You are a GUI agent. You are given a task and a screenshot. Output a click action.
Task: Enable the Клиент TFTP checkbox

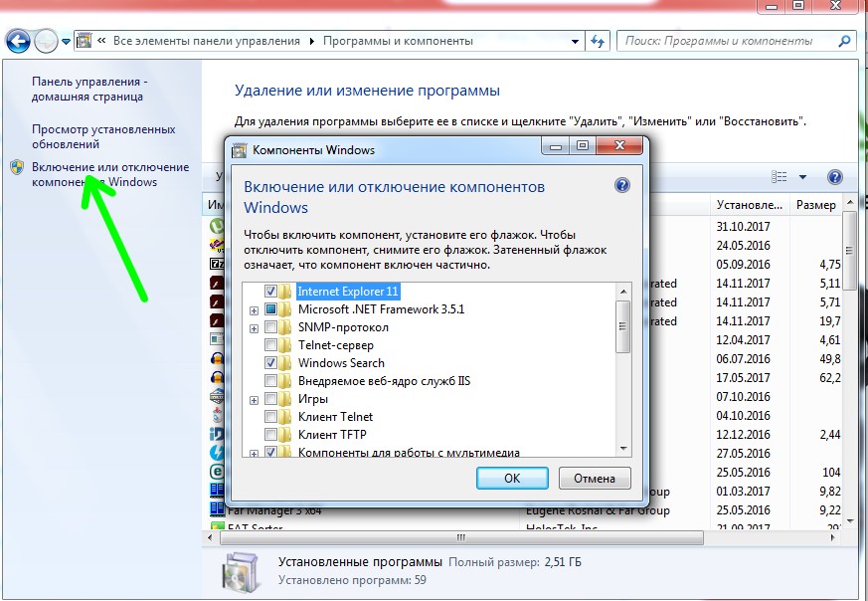[x=270, y=434]
